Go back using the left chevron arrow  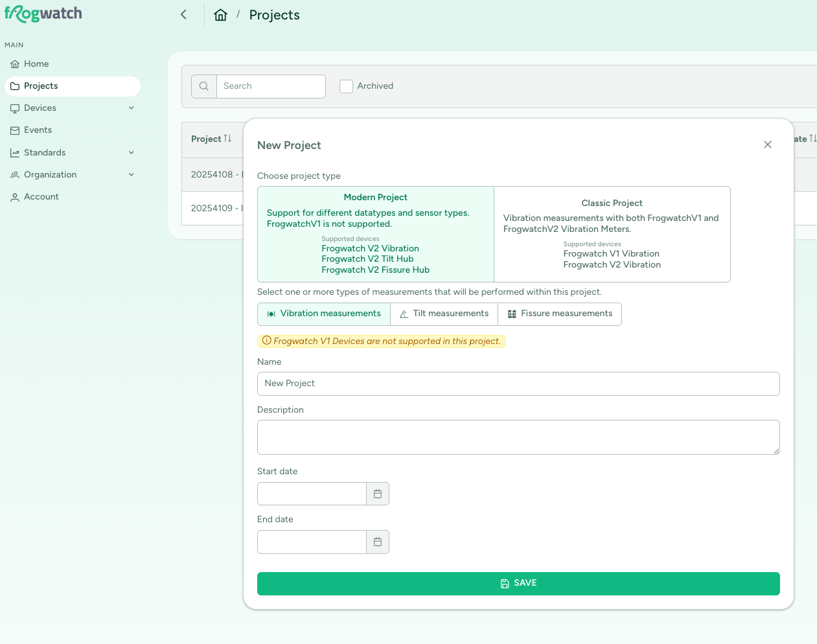coord(183,14)
